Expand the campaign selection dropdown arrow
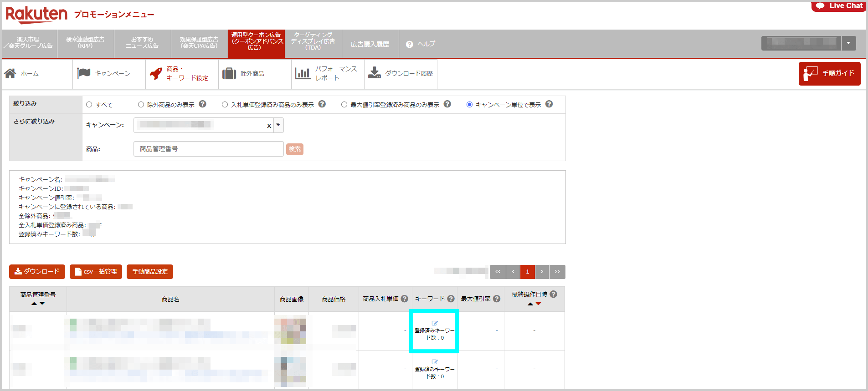Image resolution: width=868 pixels, height=391 pixels. (x=278, y=125)
